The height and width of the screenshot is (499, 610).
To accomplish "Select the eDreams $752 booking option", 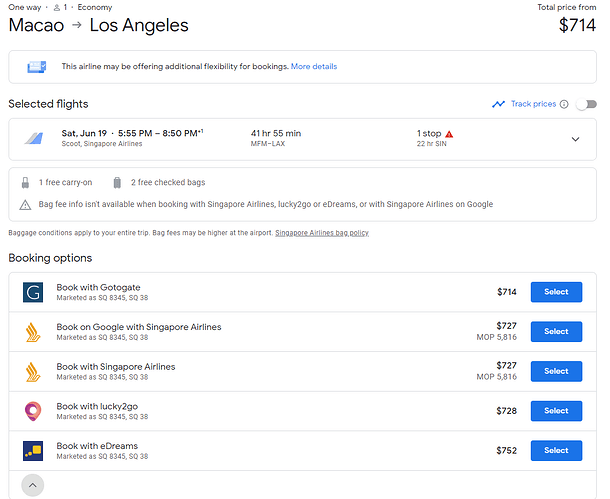I will click(556, 451).
